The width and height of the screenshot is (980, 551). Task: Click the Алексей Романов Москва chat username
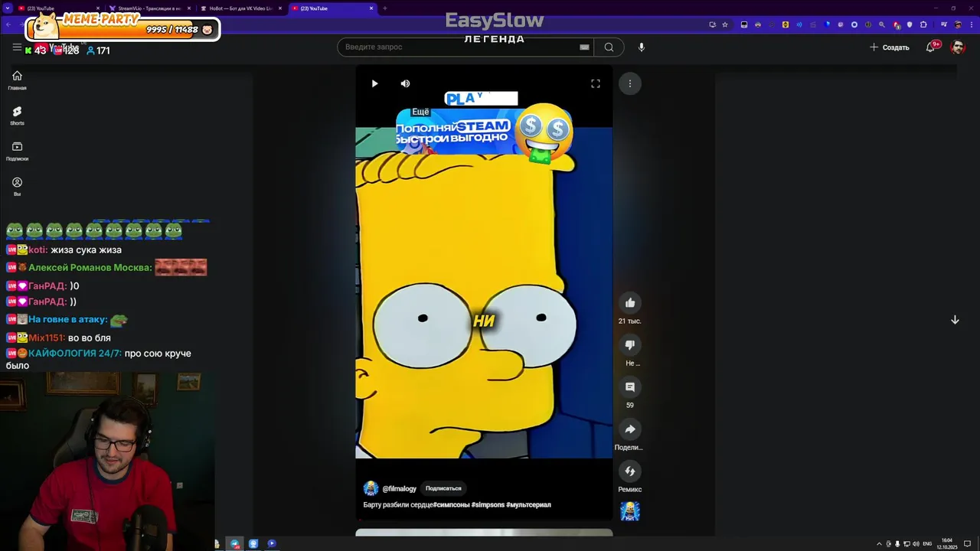[90, 268]
